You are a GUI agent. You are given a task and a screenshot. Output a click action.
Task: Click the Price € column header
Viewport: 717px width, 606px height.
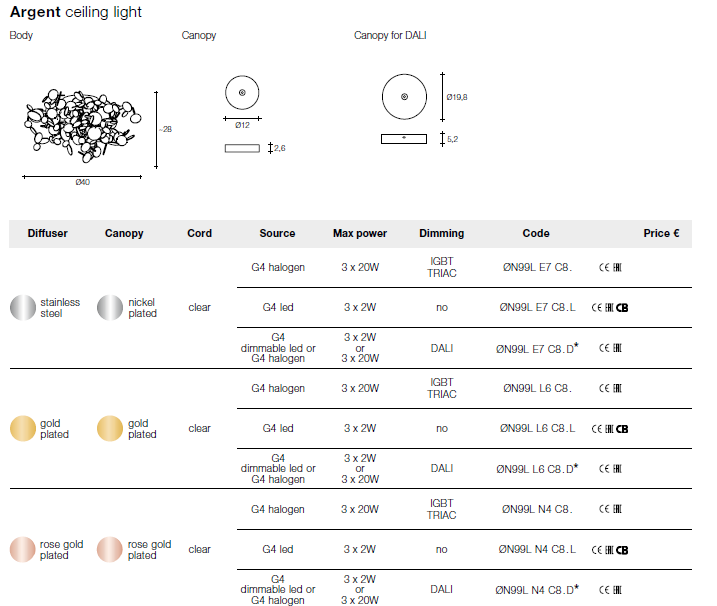point(661,233)
